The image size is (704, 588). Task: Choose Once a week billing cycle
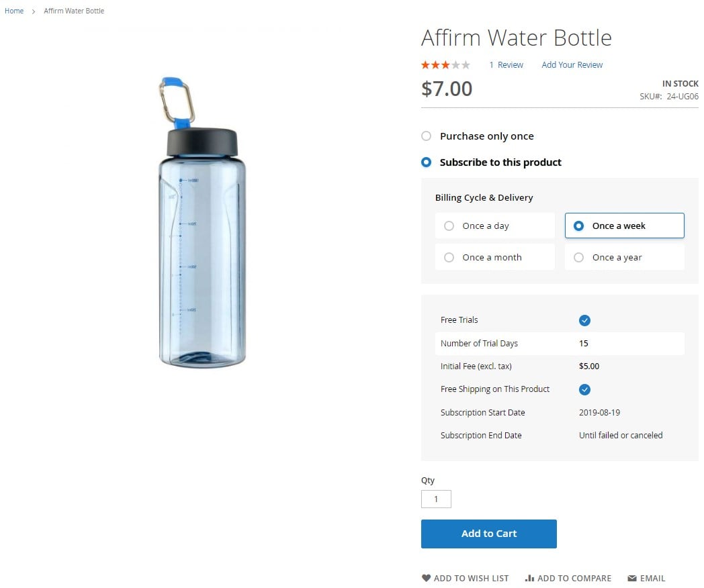[624, 226]
